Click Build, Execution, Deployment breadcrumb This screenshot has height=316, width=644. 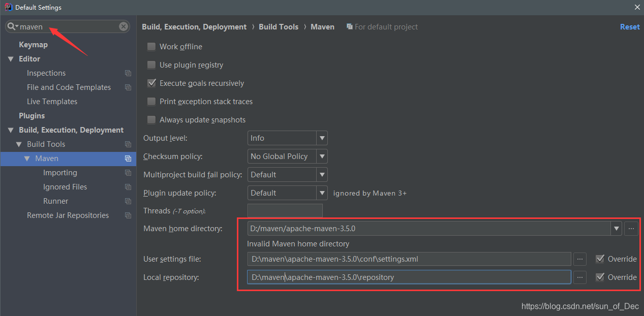(194, 27)
